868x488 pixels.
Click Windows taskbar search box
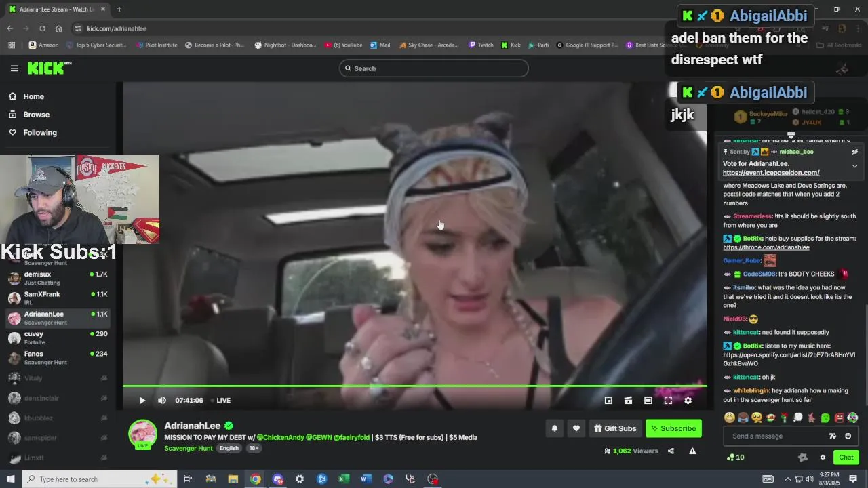(99, 479)
